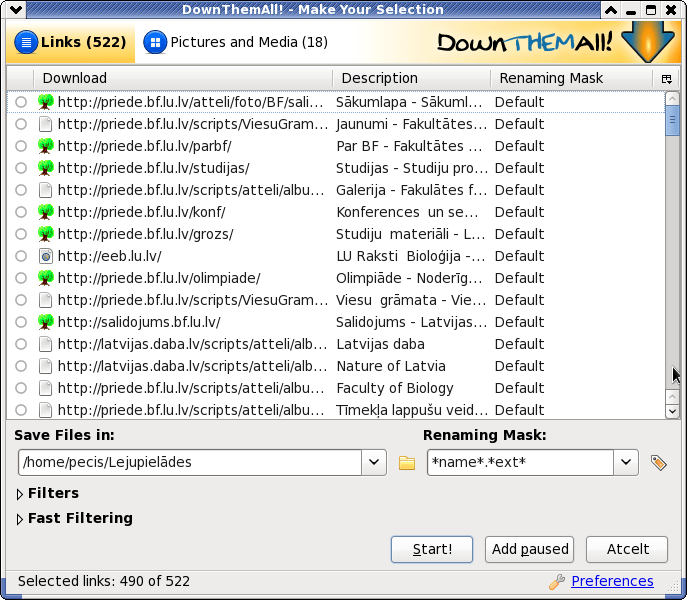Image resolution: width=687 pixels, height=600 pixels.
Task: Click the page icon of the Jaunumi row
Action: (46, 124)
